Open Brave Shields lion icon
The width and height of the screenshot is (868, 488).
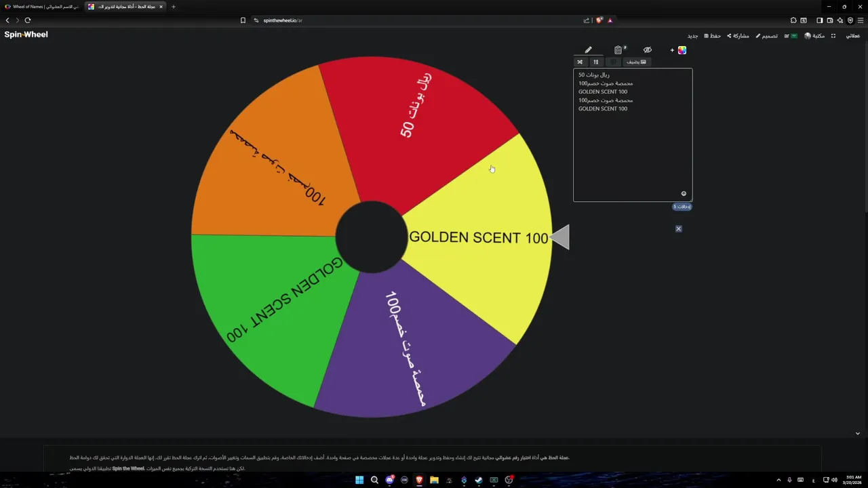click(599, 20)
